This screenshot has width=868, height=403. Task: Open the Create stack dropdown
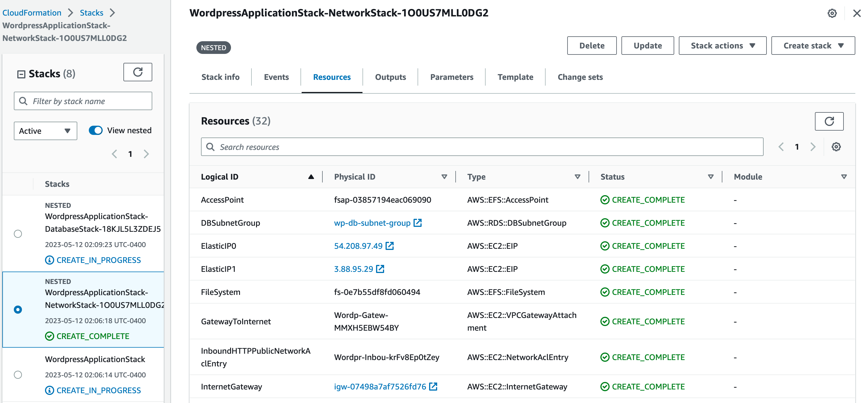[x=813, y=46]
